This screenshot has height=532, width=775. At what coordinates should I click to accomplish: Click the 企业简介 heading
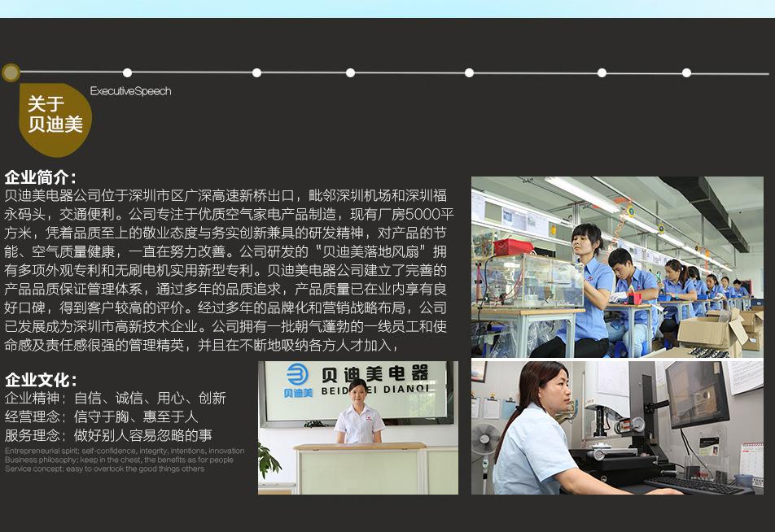pos(41,177)
